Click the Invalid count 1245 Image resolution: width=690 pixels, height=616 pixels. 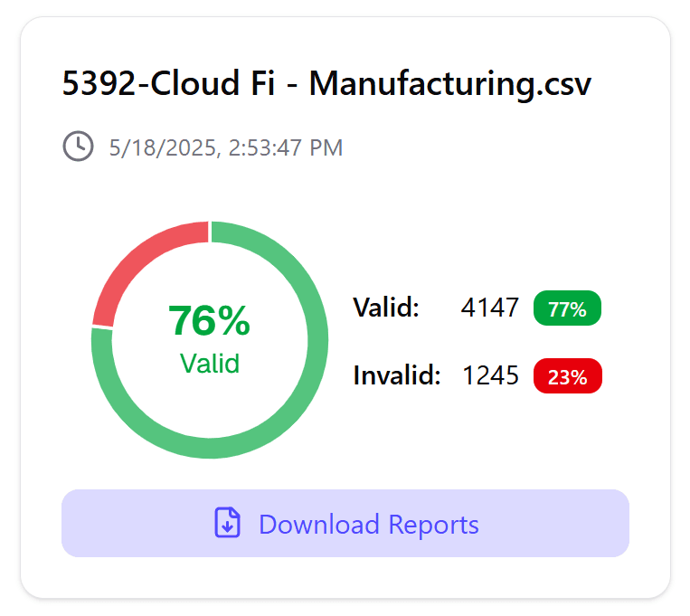click(x=491, y=375)
